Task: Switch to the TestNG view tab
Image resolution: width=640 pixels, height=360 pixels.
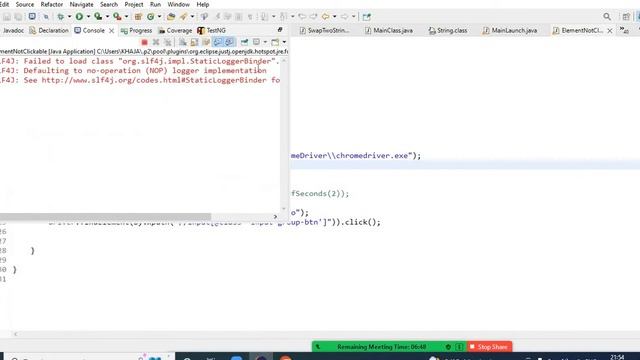Action: coord(211,31)
